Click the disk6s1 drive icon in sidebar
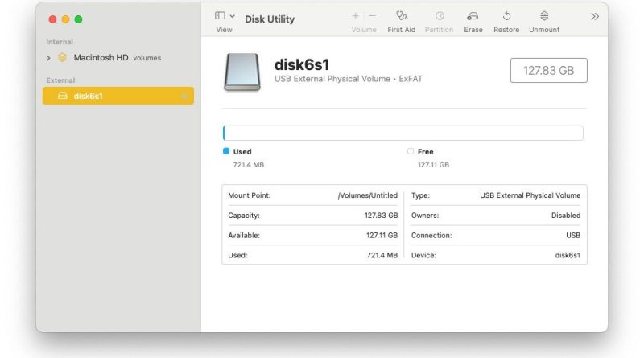644x358 pixels. point(63,96)
